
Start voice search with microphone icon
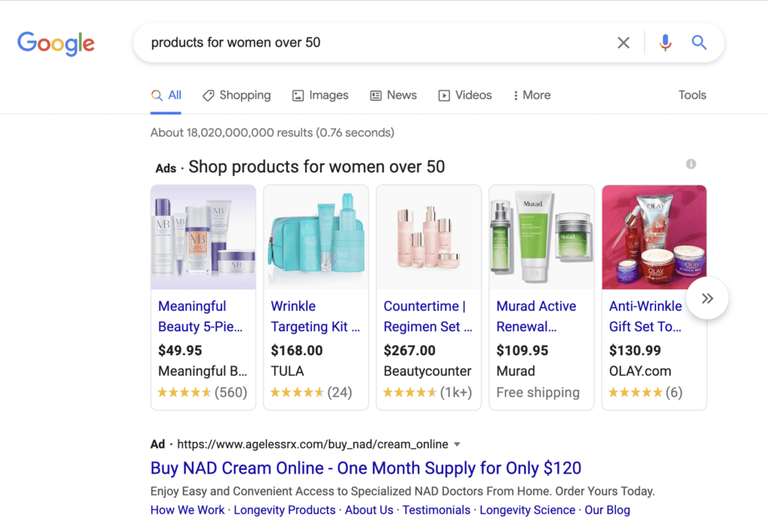point(665,43)
